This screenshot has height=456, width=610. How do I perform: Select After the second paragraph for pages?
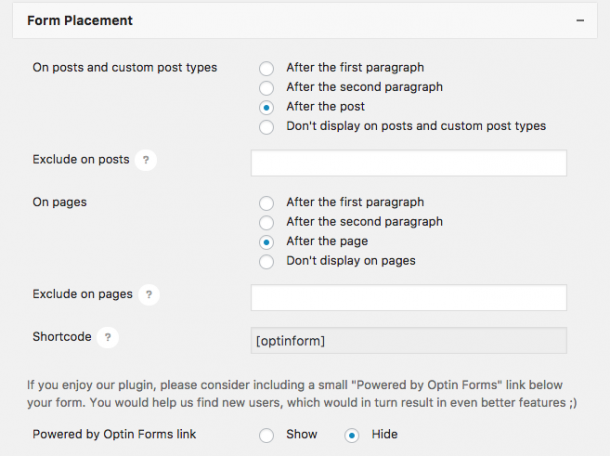266,222
